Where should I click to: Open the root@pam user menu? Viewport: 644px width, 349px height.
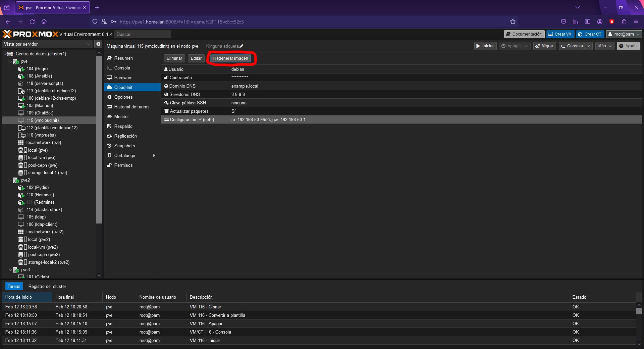[624, 34]
